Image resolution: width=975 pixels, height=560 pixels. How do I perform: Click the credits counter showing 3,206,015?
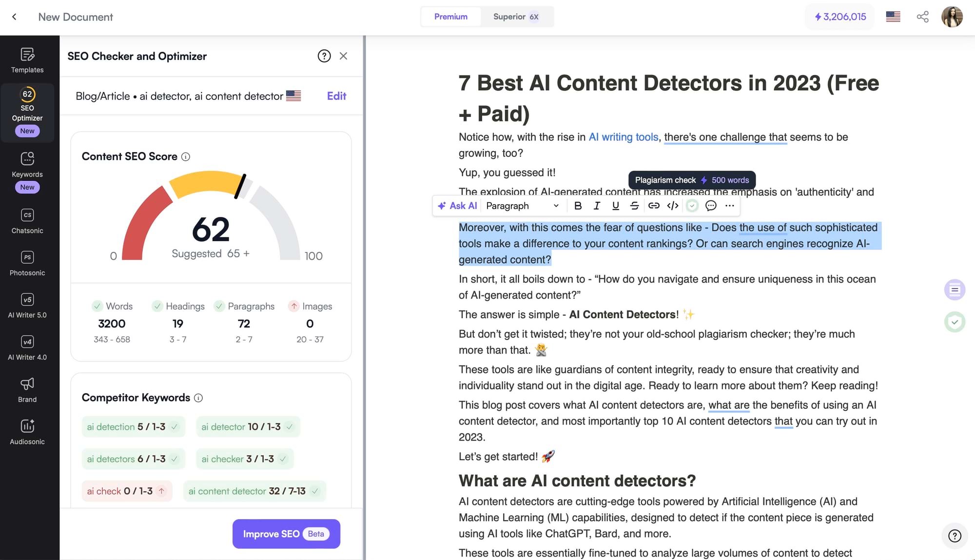click(x=839, y=16)
